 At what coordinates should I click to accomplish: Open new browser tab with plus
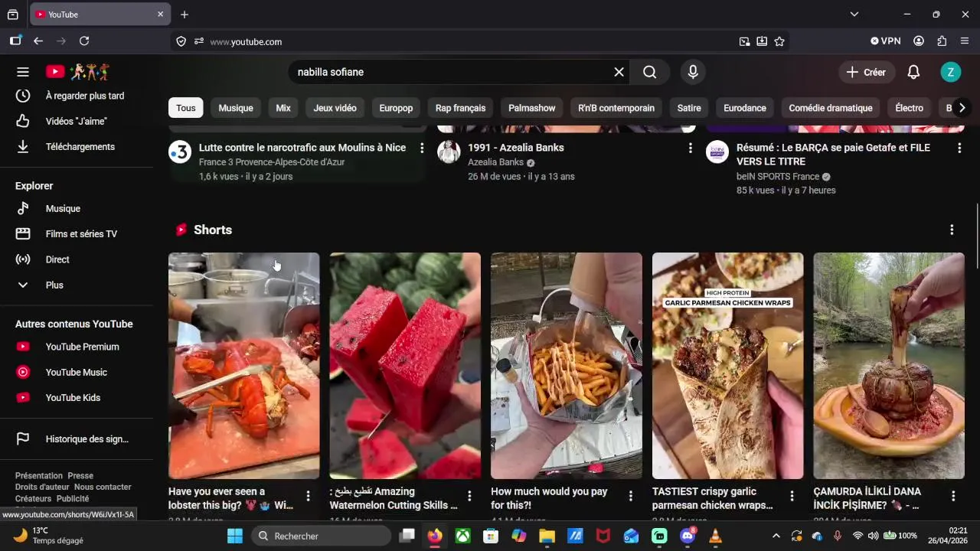(185, 15)
